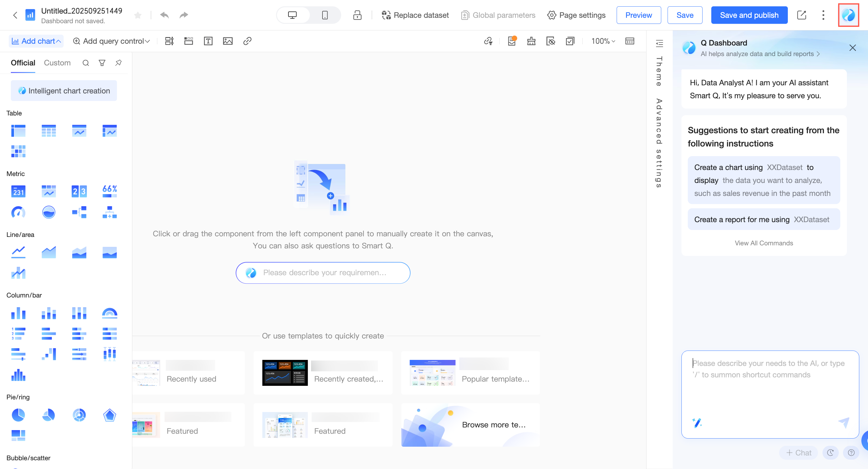Open the 100% zoom dropdown
The height and width of the screenshot is (469, 868).
(x=603, y=41)
